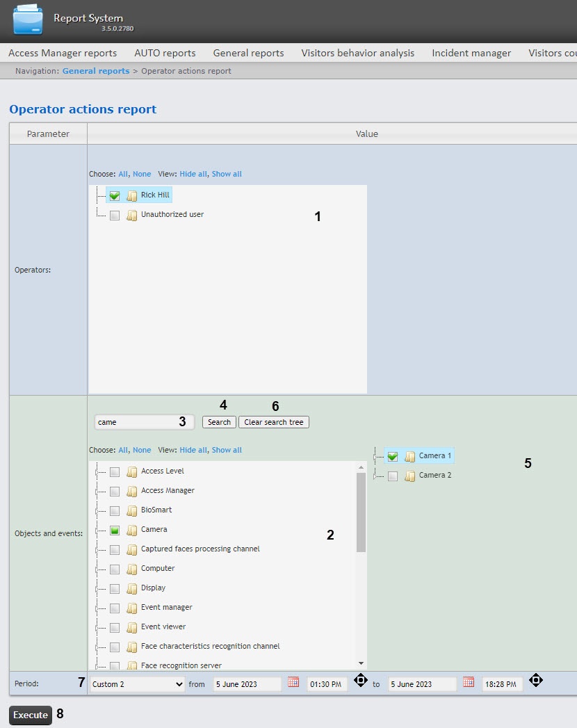Enable the Camera 2 checkbox

[x=393, y=476]
